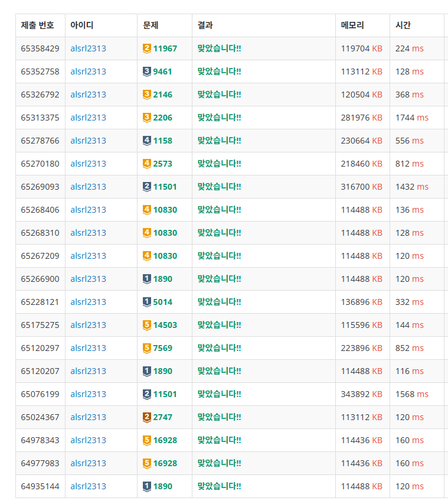Click time value 1744 ms
This screenshot has height=504, width=448.
coord(412,118)
